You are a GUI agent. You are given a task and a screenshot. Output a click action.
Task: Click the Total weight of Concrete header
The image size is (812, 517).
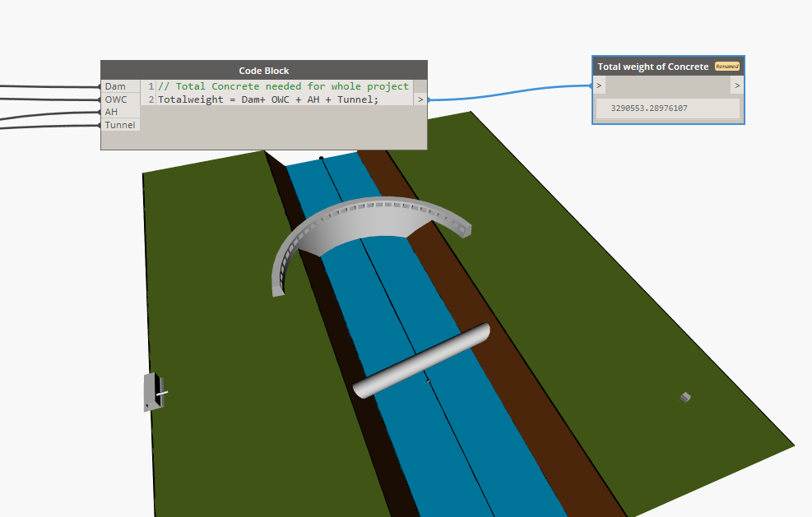tap(653, 67)
